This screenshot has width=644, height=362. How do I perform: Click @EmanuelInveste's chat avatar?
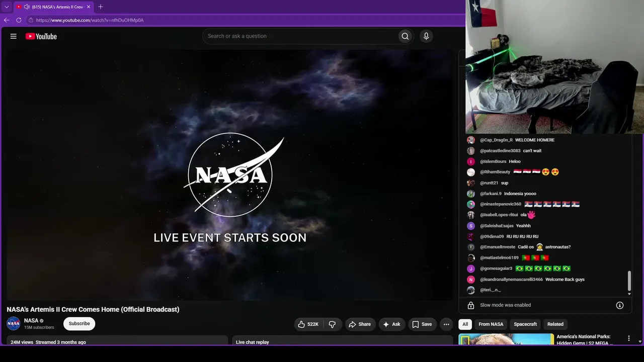point(471,247)
